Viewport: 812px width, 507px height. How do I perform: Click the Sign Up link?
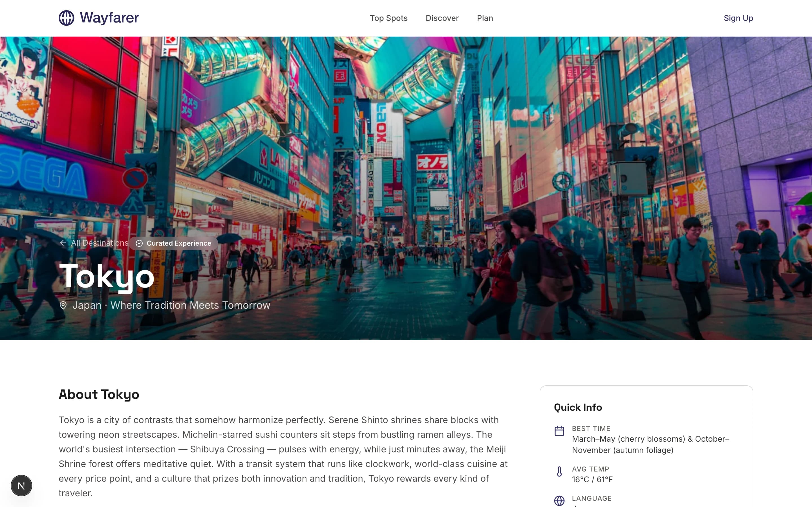tap(738, 18)
